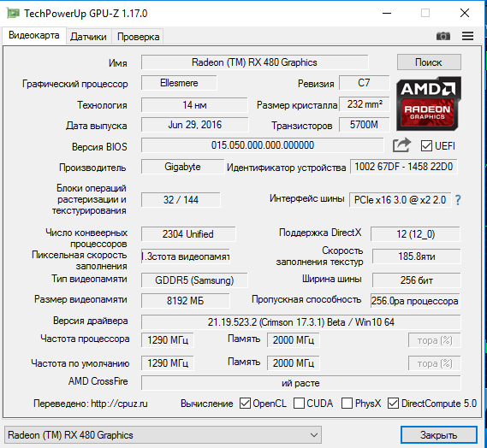Click the 8192 МБ memory size field
Viewport: 487px width, 448px height.
tap(186, 301)
